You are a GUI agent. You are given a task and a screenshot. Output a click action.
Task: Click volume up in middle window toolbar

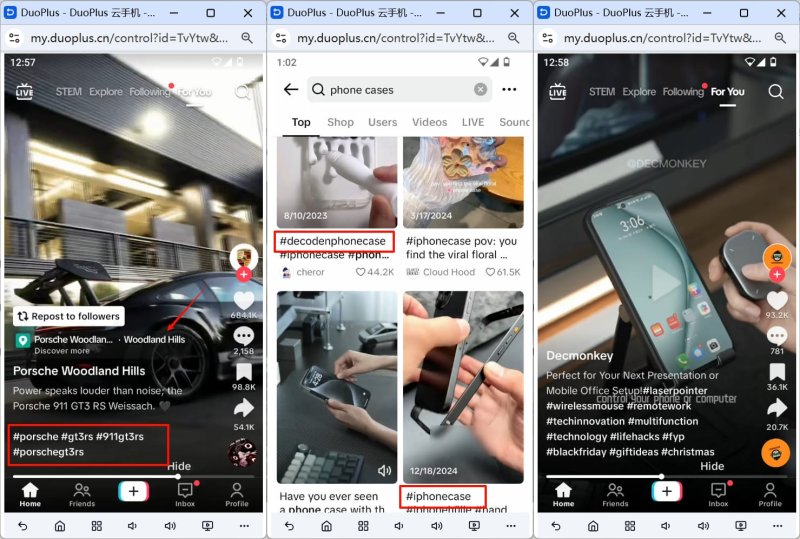437,526
